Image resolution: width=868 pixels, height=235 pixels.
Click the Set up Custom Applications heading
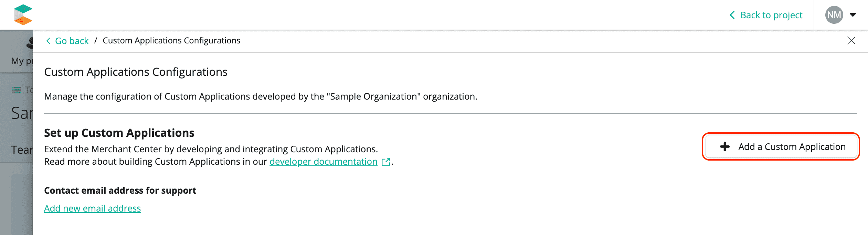pyautogui.click(x=119, y=133)
